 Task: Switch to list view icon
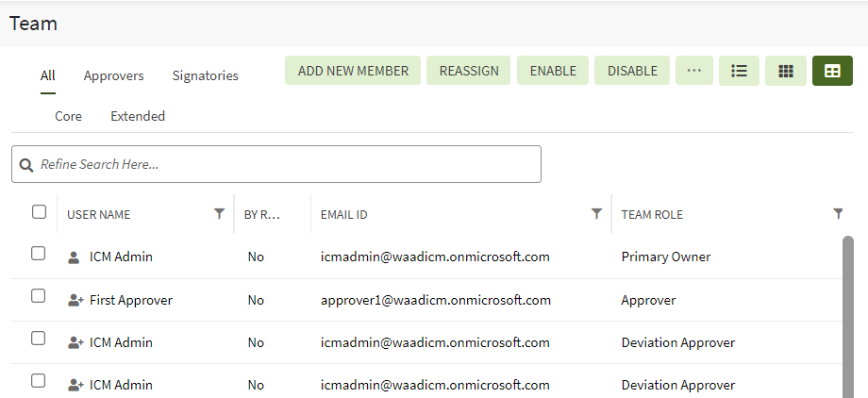tap(739, 71)
